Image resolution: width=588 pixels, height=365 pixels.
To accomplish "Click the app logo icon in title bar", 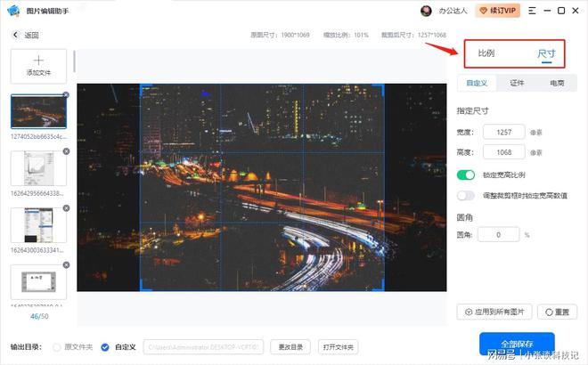I will point(13,11).
